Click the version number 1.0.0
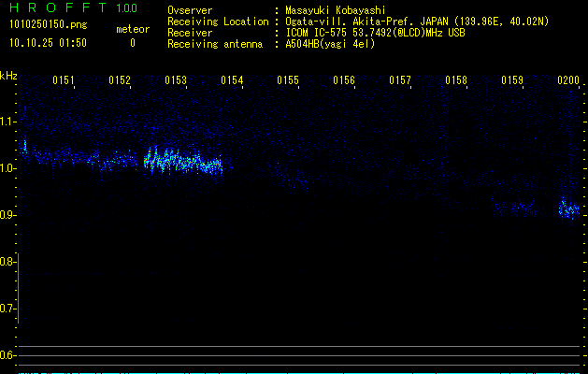 (x=127, y=7)
